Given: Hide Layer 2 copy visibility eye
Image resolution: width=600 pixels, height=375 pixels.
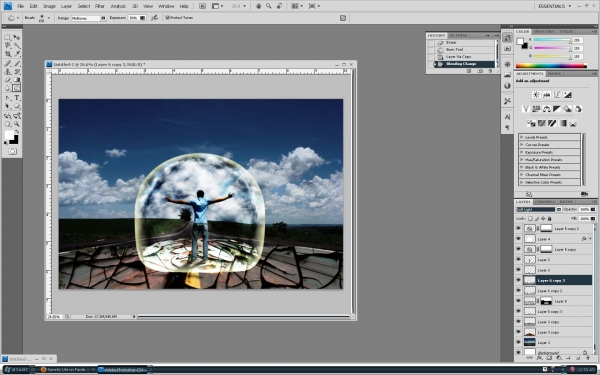Looking at the screenshot, I should pos(518,322).
